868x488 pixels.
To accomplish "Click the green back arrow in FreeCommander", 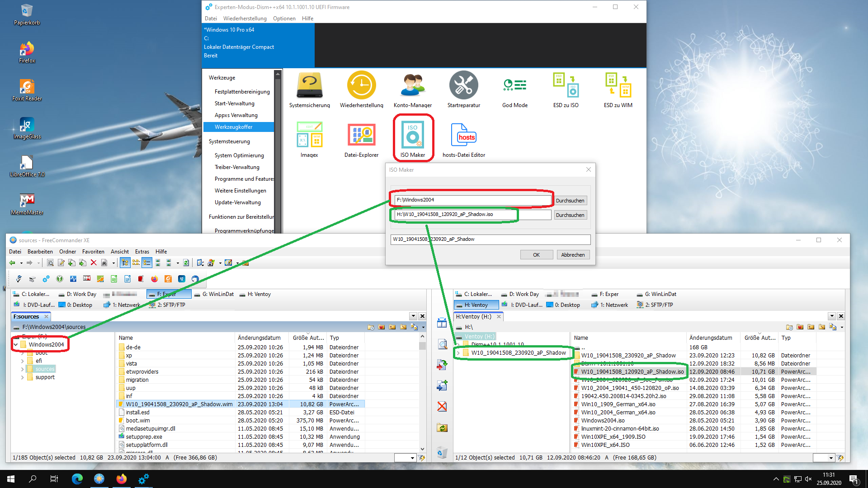I will click(12, 263).
